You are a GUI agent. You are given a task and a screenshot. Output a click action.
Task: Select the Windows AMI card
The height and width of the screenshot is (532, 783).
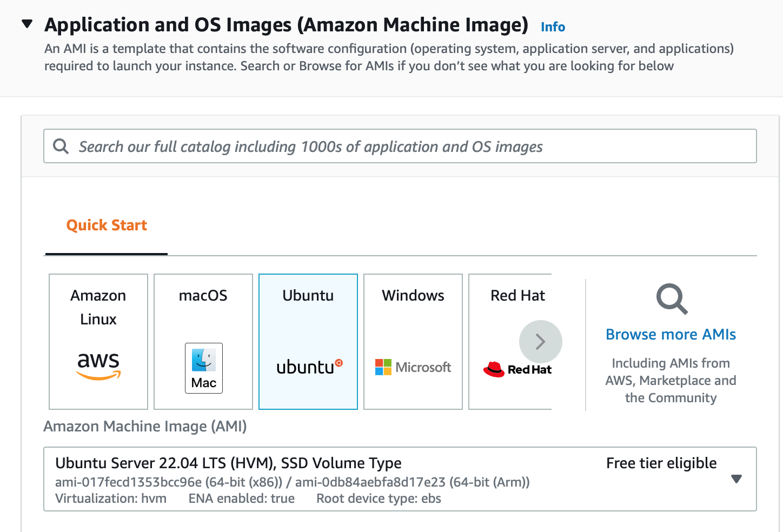[413, 342]
